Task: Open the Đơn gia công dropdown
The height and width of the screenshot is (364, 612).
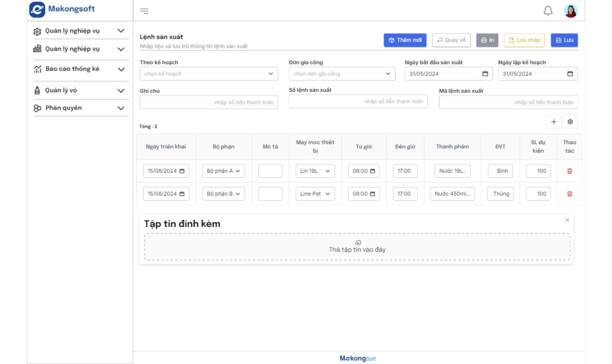Action: 342,74
